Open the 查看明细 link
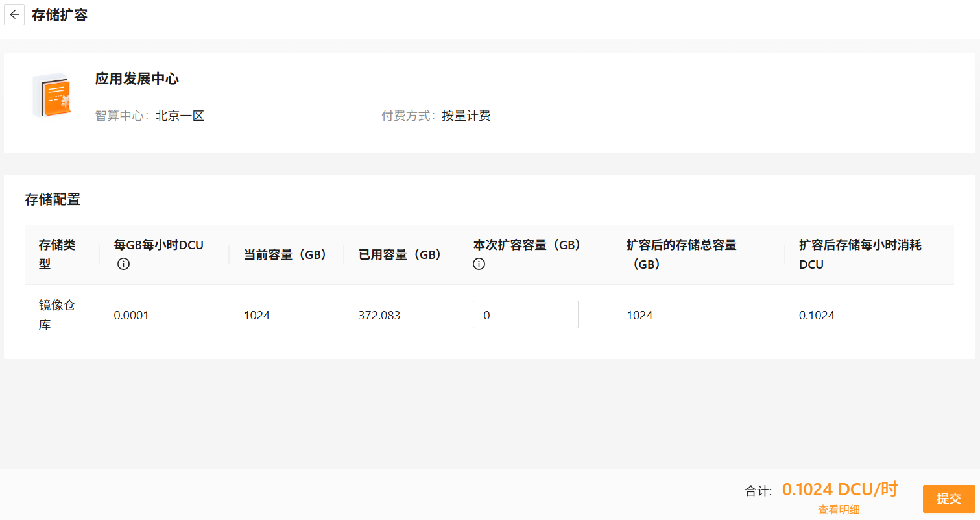This screenshot has height=520, width=980. point(839,510)
